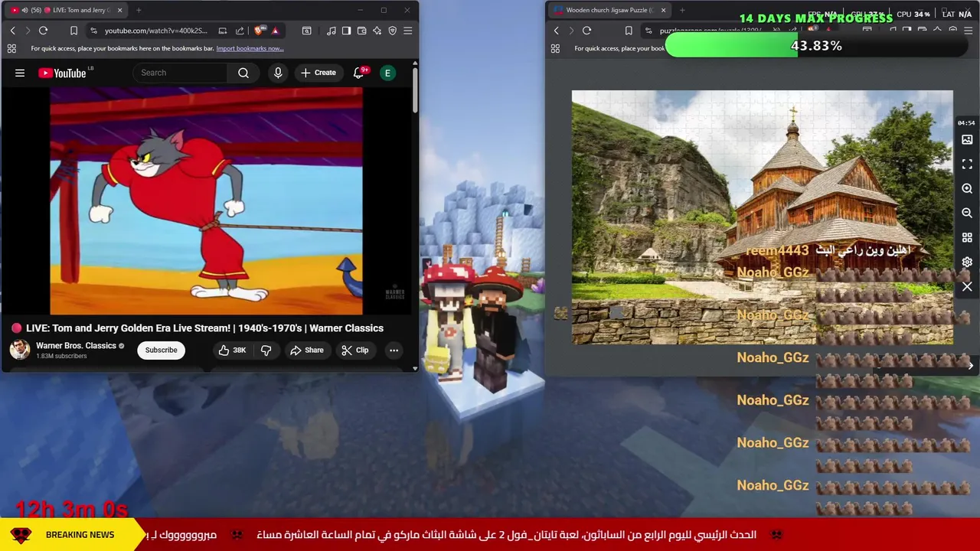Screen dimensions: 980x551
Task: Go back in the puzzle browser window
Action: click(556, 31)
